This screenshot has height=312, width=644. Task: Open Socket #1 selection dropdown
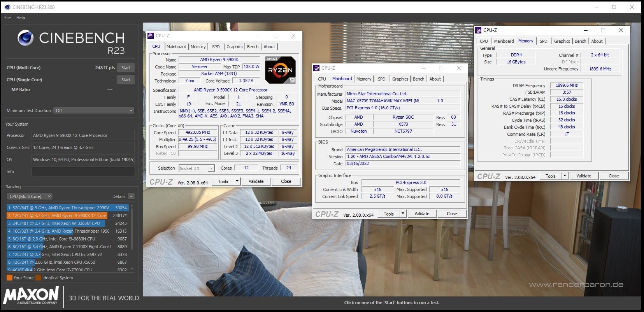pos(197,168)
